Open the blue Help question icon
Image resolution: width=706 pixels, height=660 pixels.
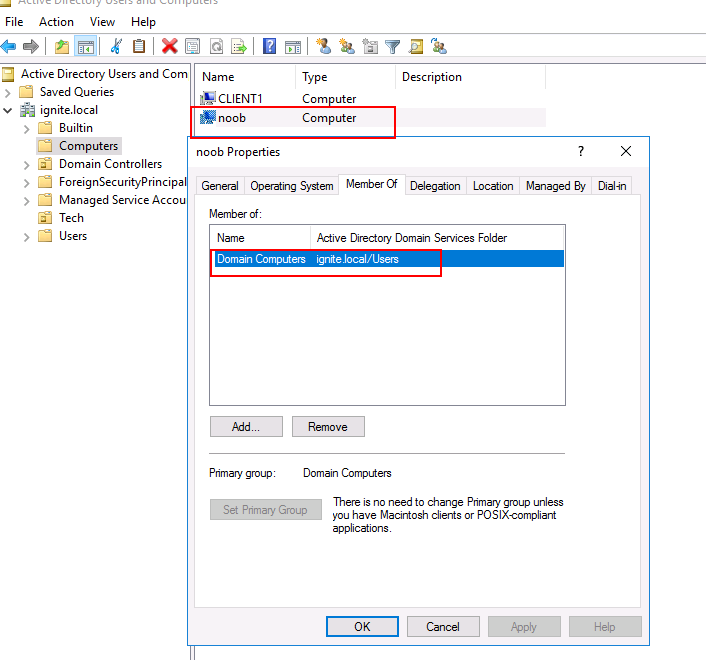(269, 46)
